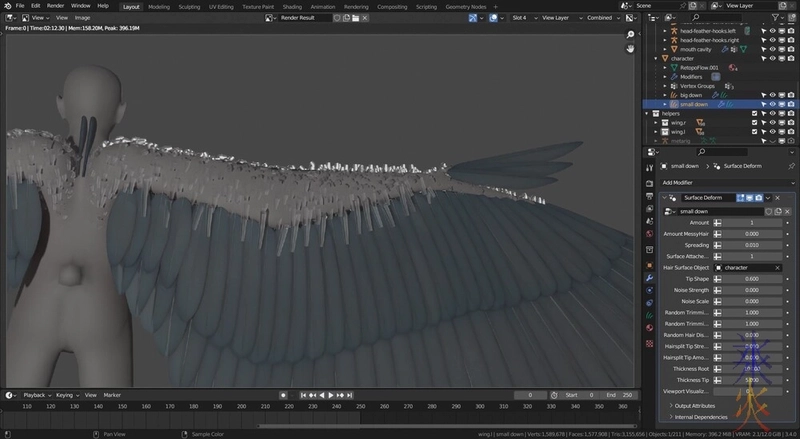Pin the properties editor context
Screen dimensions: 800x439
[x=790, y=166]
